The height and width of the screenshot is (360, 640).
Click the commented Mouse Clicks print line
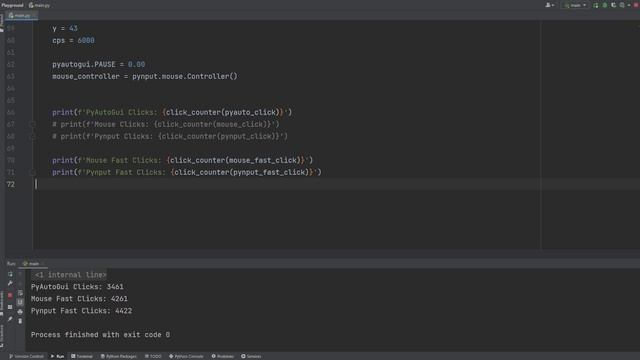pyautogui.click(x=166, y=124)
